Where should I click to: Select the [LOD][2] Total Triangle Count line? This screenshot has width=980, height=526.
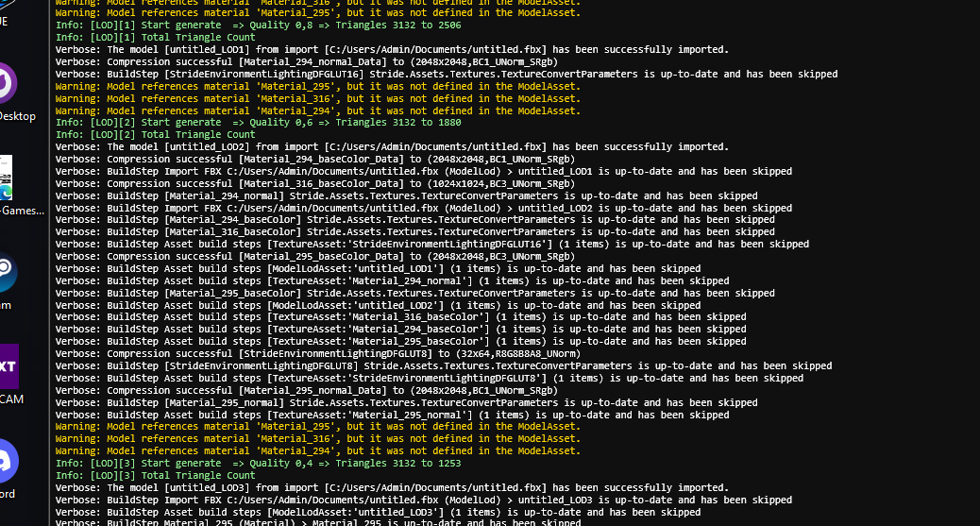[155, 134]
